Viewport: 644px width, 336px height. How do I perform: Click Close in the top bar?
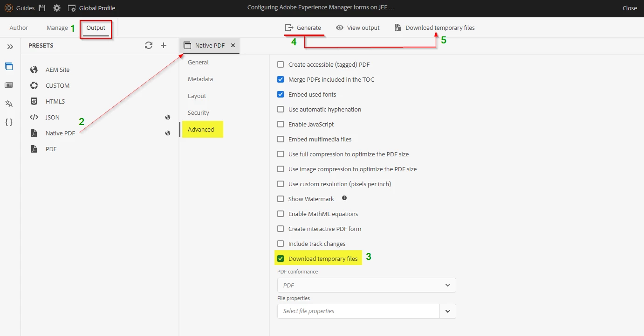coord(630,8)
